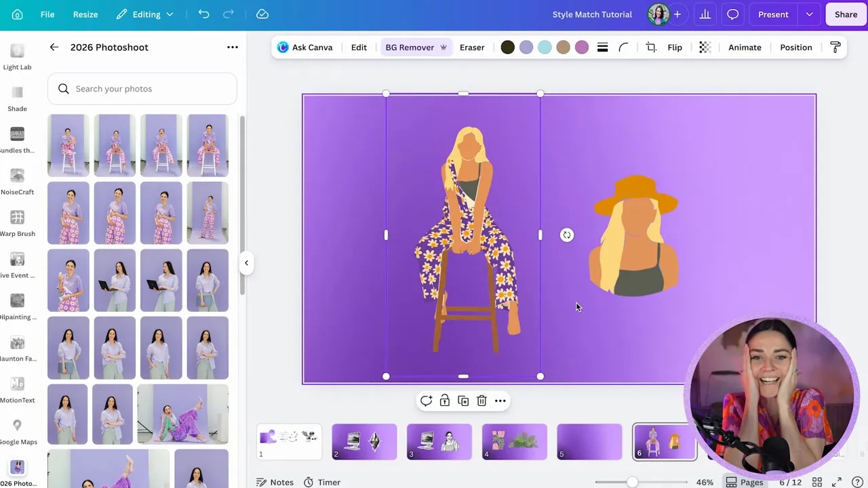This screenshot has width=868, height=488.
Task: Open help question mark icon
Action: (857, 482)
